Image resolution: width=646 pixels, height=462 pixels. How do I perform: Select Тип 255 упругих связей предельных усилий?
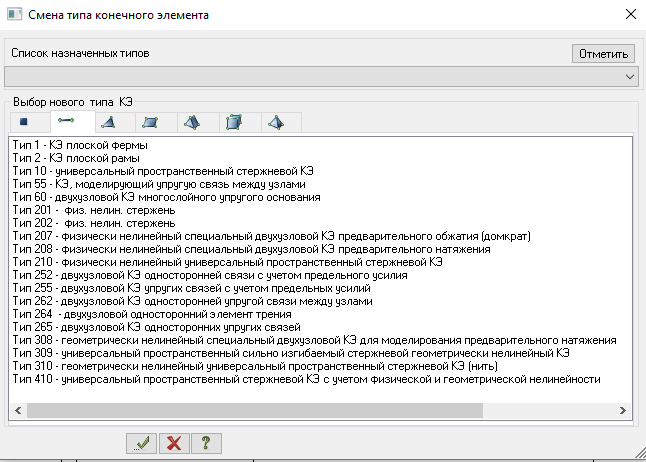click(x=192, y=288)
